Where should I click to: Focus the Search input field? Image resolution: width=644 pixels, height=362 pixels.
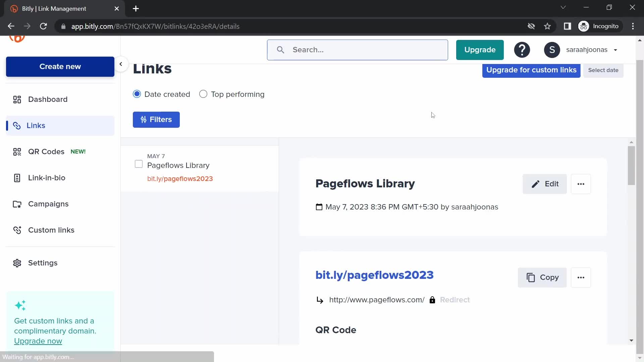tap(357, 50)
